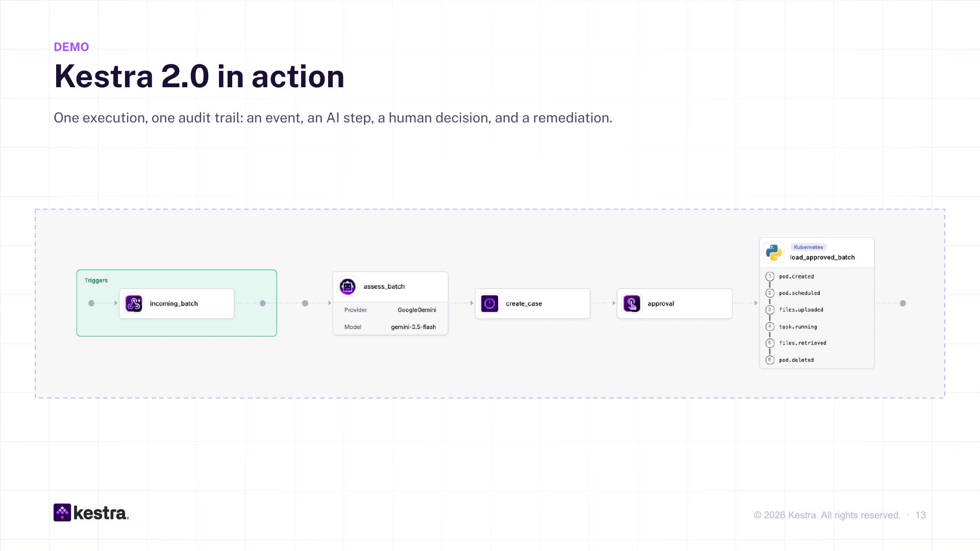Click the gemini-3.5-flash model value
Image resolution: width=980 pixels, height=551 pixels.
(413, 327)
